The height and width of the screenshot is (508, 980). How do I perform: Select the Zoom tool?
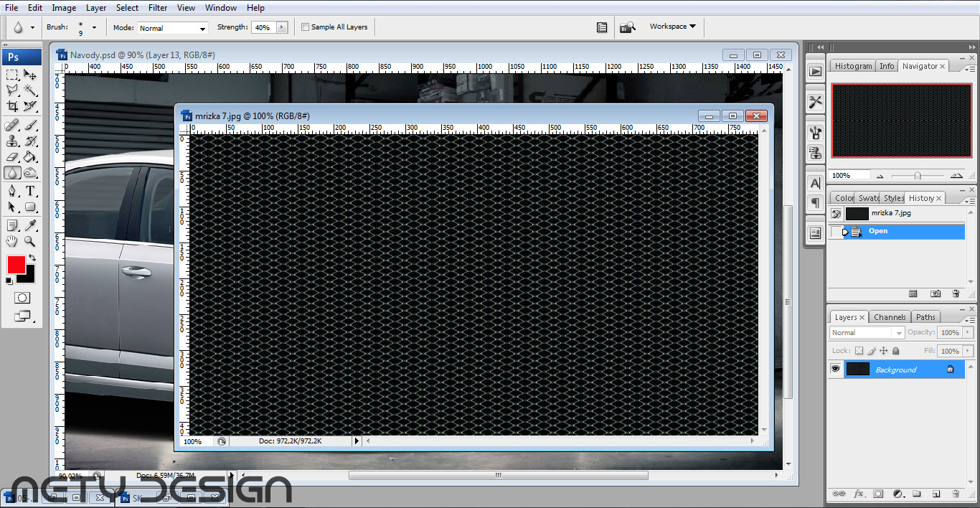(x=30, y=242)
